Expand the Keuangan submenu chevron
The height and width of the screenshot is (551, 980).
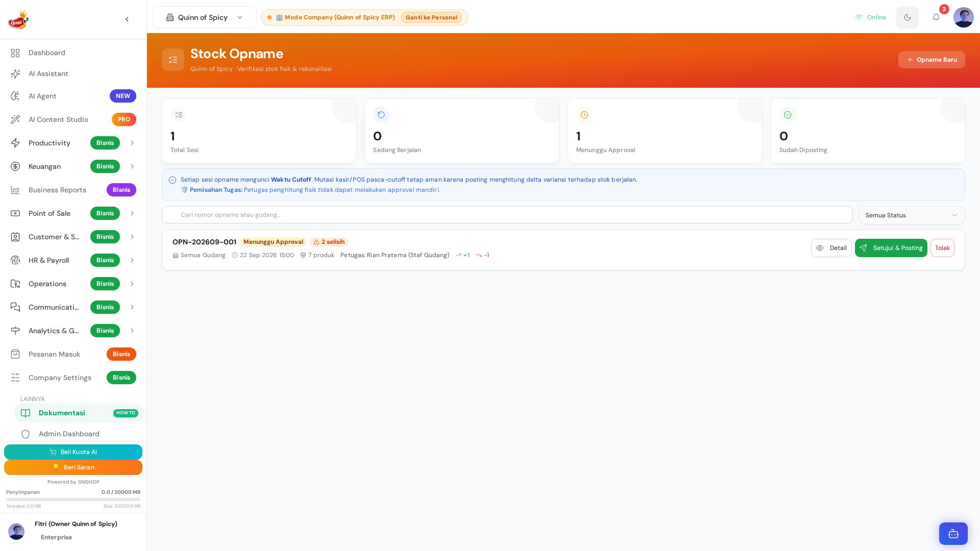[132, 166]
